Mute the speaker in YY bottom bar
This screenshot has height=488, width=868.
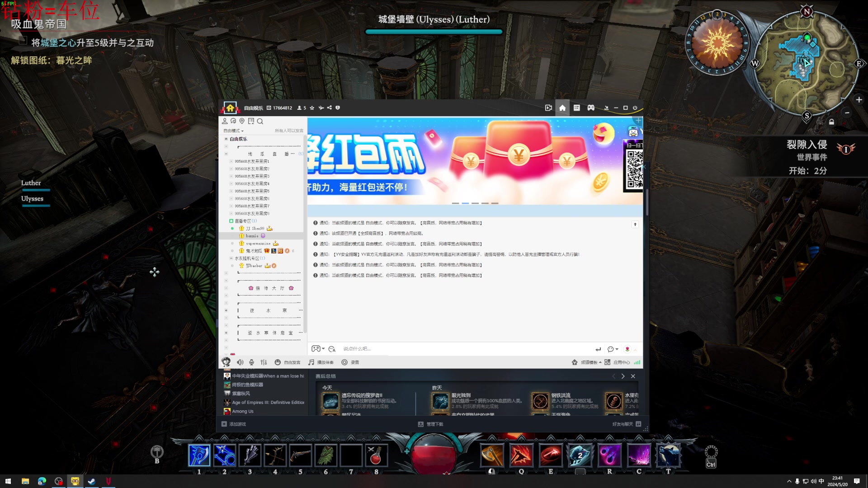[x=240, y=362]
